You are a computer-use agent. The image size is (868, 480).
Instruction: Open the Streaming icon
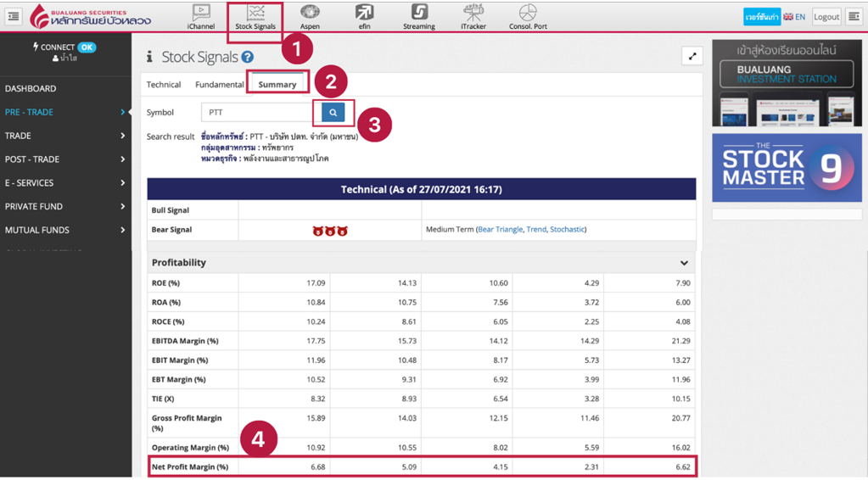[x=419, y=15]
